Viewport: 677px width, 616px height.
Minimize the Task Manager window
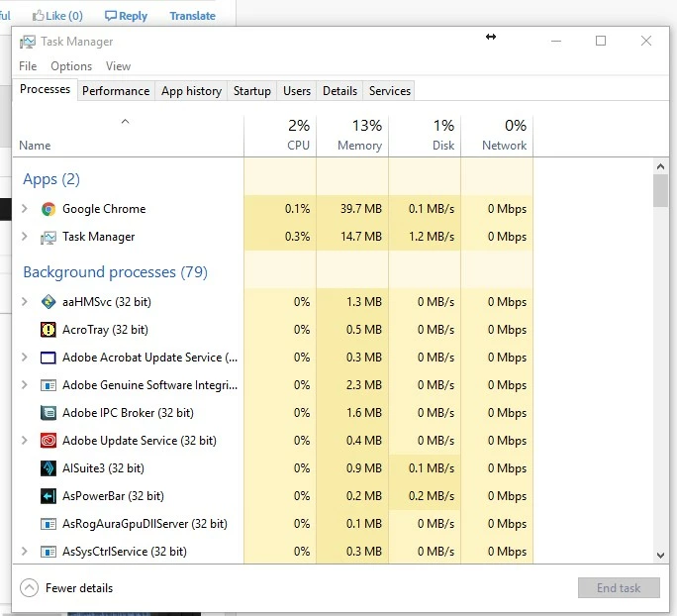[x=556, y=41]
